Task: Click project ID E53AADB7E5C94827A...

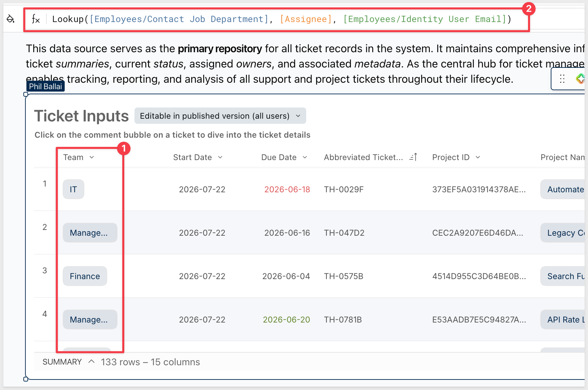Action: point(479,319)
